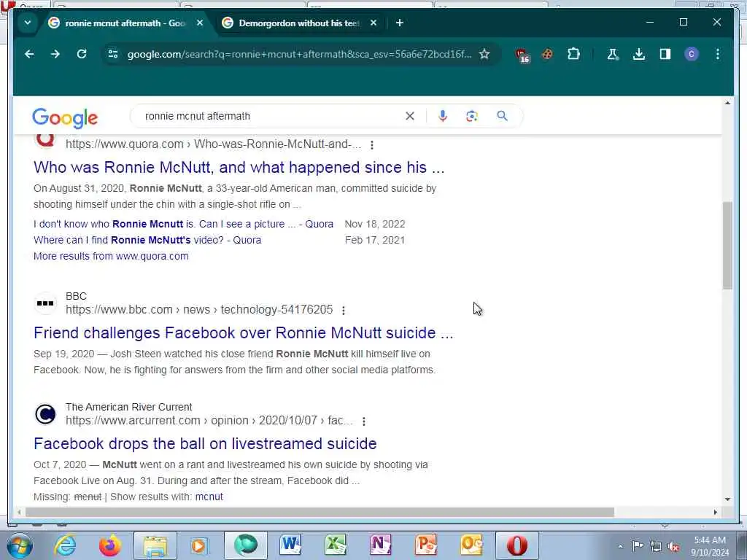Viewport: 747px width, 560px height.
Task: Open 'I don't know who Ronnie Mcnutt is' link
Action: pos(183,224)
